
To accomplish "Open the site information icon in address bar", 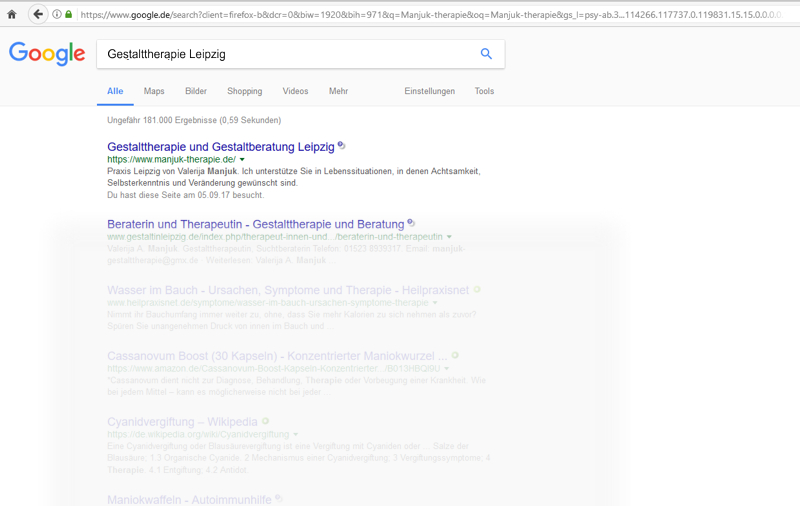I will [x=57, y=14].
